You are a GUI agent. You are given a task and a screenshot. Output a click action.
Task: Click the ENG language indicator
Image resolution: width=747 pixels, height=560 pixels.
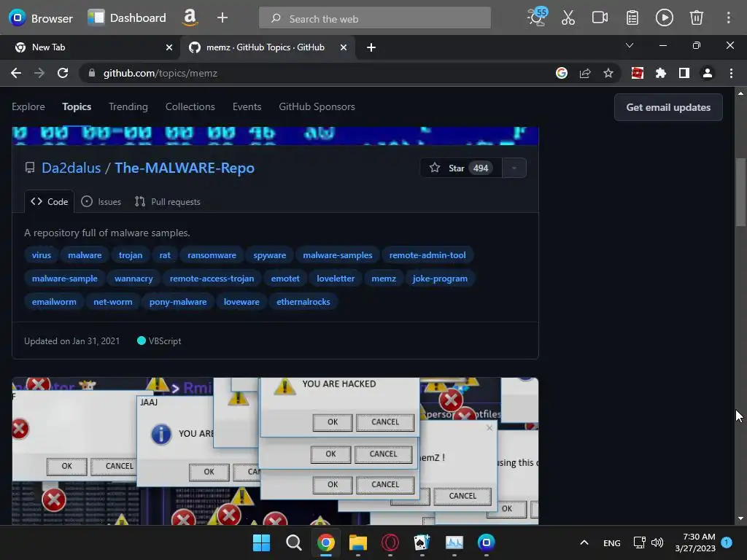612,542
